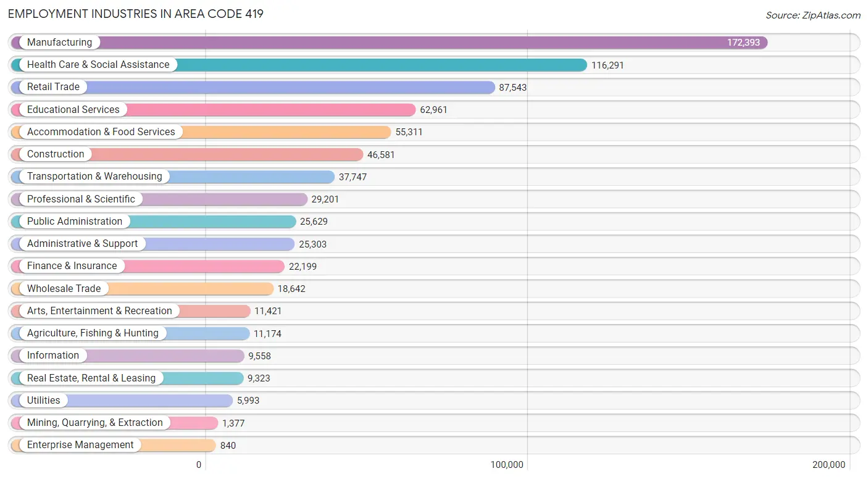Select the Retail Trade label
868x479 pixels.
coord(53,87)
